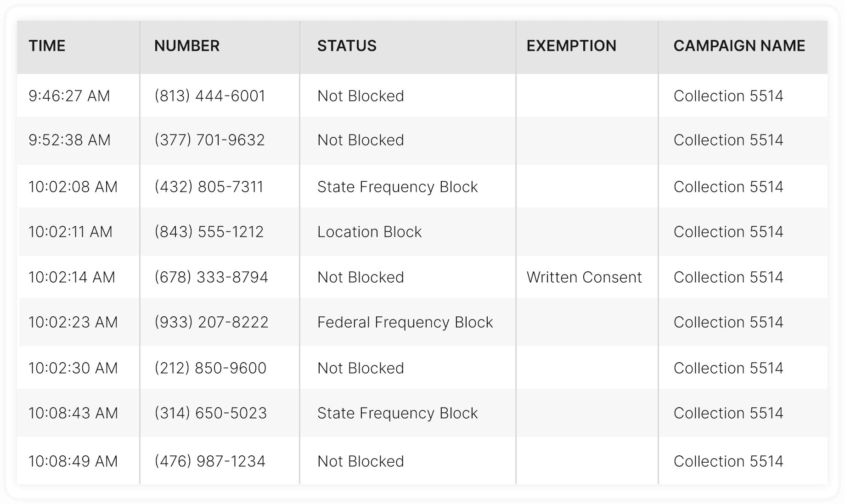Click phone number (813) 444-6001

210,96
